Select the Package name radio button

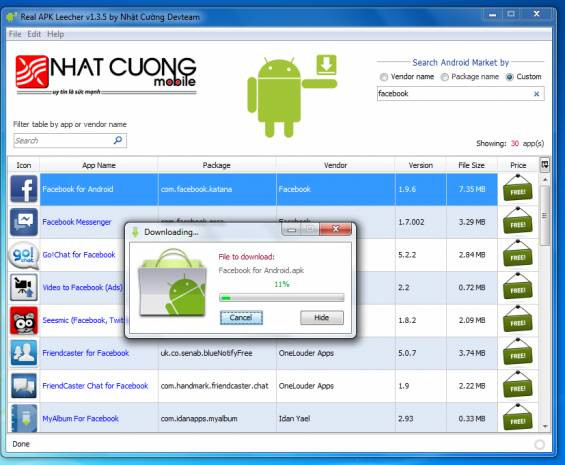(445, 77)
